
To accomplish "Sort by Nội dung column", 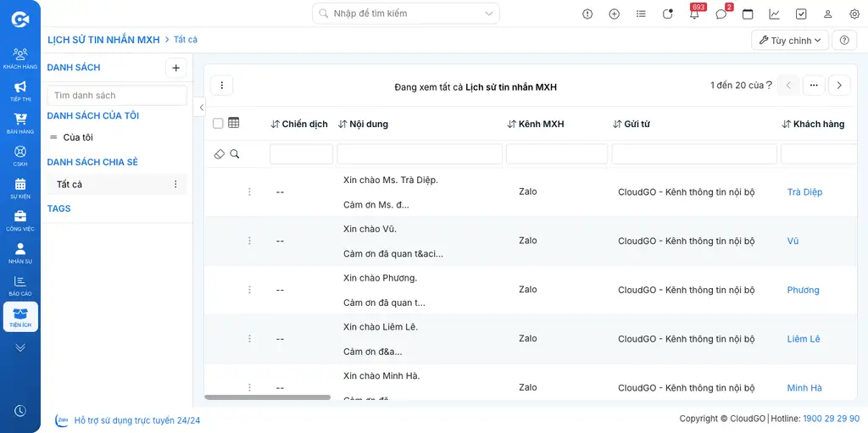I will point(363,124).
